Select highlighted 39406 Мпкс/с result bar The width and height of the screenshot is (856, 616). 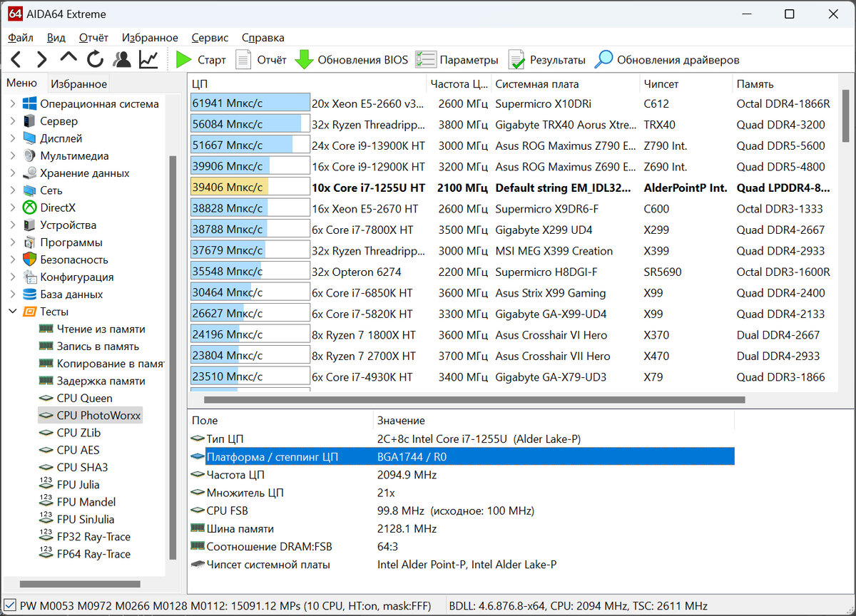click(250, 188)
